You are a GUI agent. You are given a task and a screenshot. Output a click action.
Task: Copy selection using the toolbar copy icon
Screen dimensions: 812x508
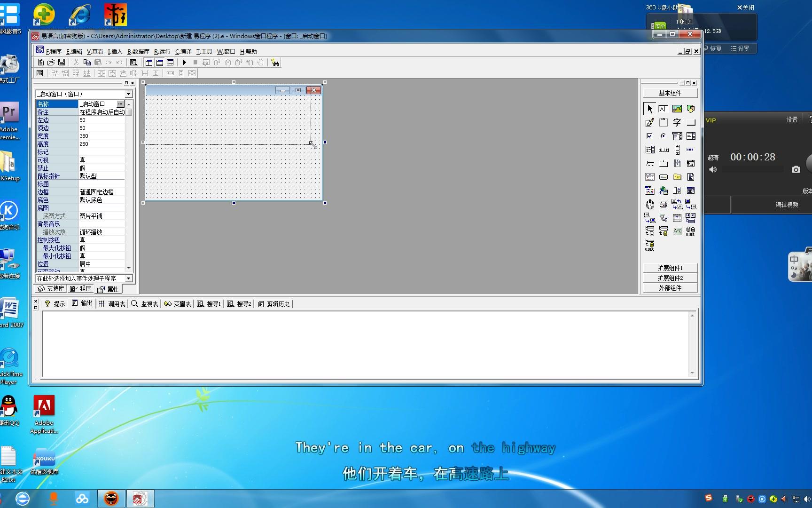click(x=87, y=63)
